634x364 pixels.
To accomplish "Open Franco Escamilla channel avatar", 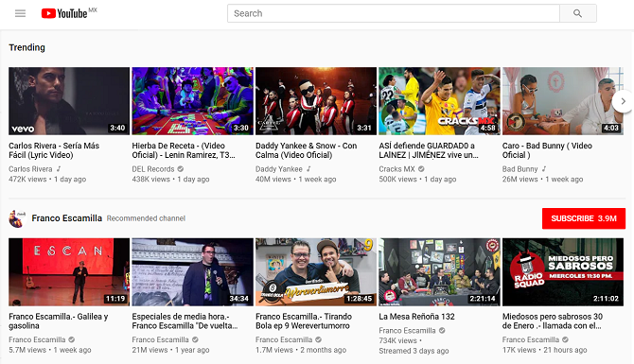I will click(x=17, y=218).
